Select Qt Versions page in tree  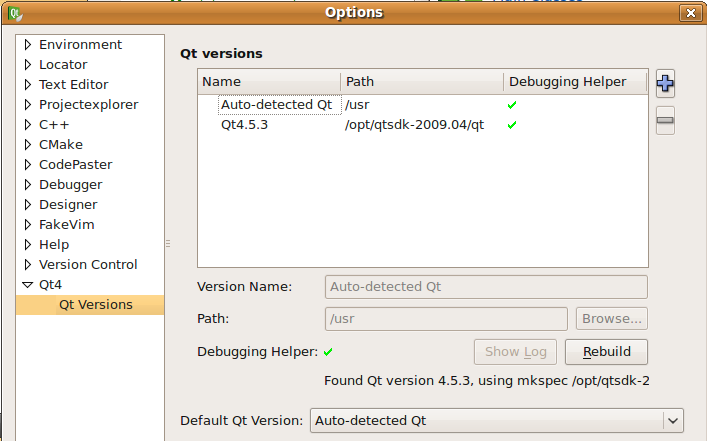click(x=96, y=305)
